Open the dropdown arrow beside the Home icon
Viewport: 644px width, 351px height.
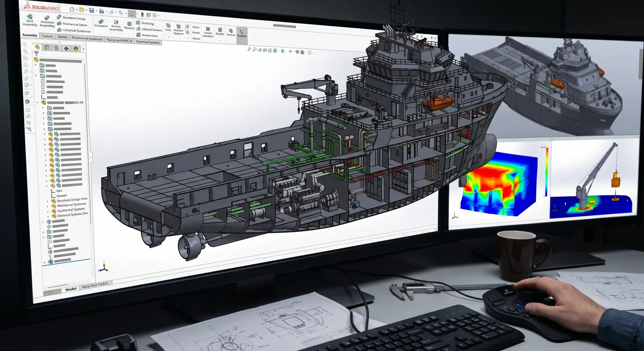(76, 9)
